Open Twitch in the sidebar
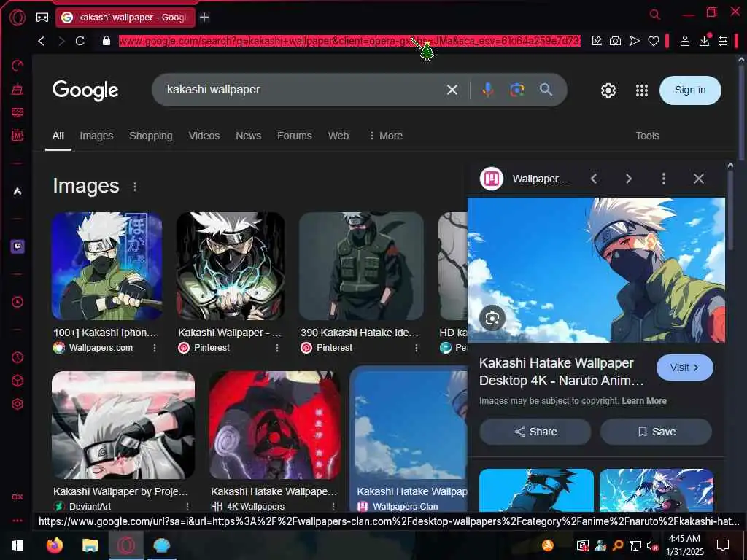747x560 pixels. pos(18,246)
